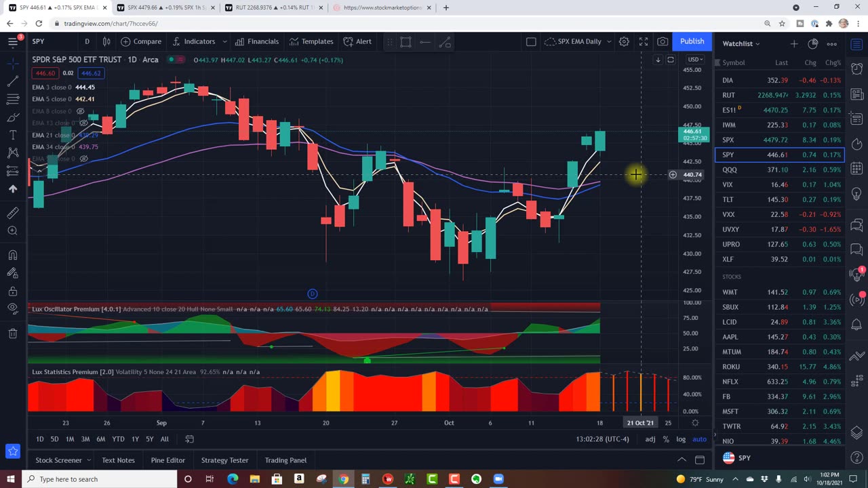Select the brush drawing tool
This screenshot has height=488, width=868.
13,117
